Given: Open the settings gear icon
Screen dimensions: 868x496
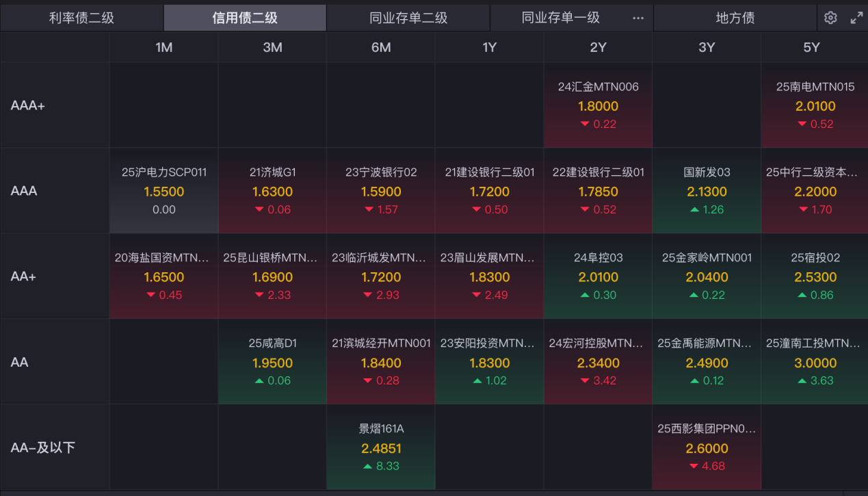Looking at the screenshot, I should click(x=830, y=18).
